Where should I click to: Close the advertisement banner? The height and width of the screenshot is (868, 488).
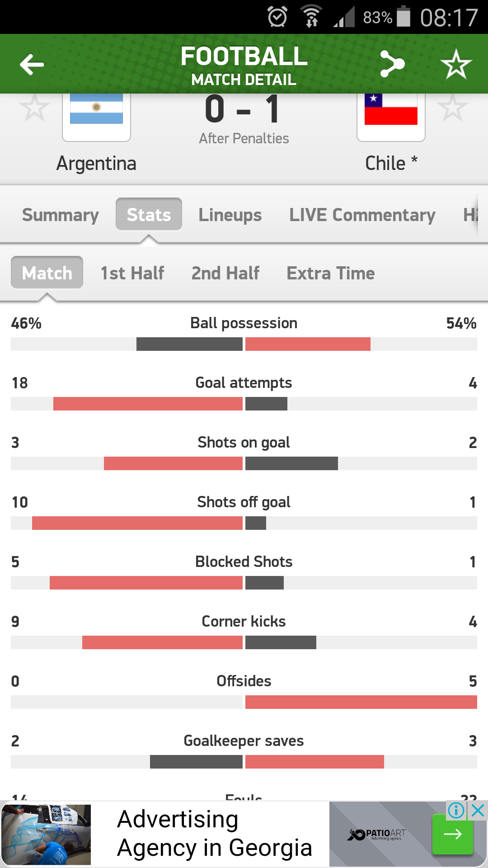click(478, 811)
